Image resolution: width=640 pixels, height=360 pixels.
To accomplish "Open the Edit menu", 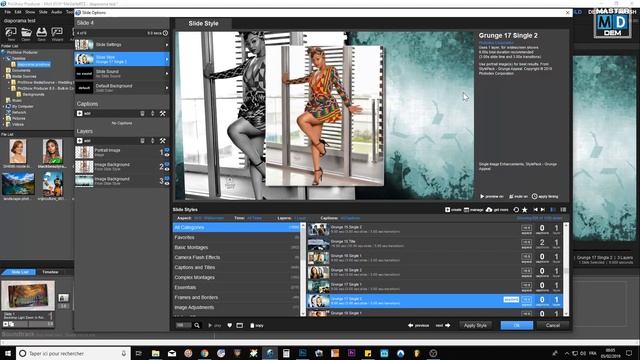I will point(18,12).
